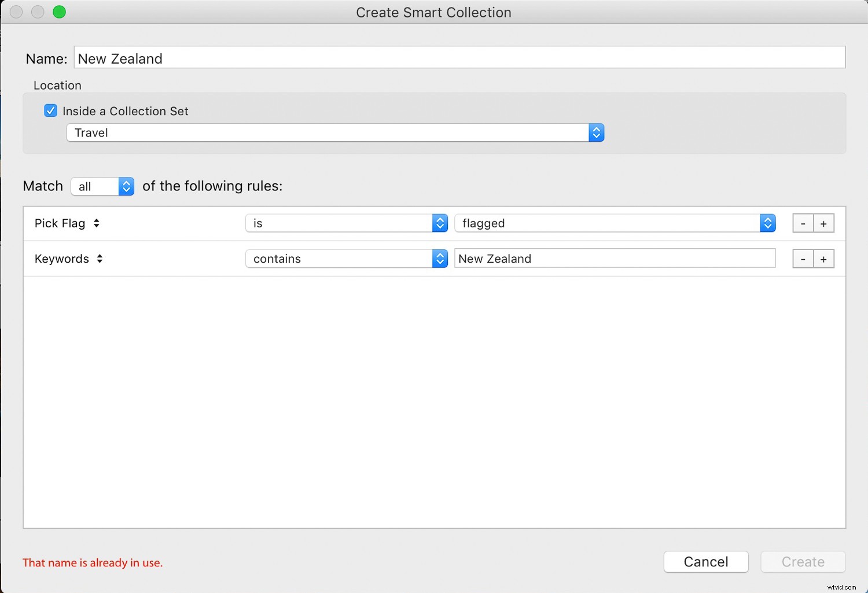Click the up-down arrows next to Pick Flag
Screen dimensions: 868x593
point(96,223)
